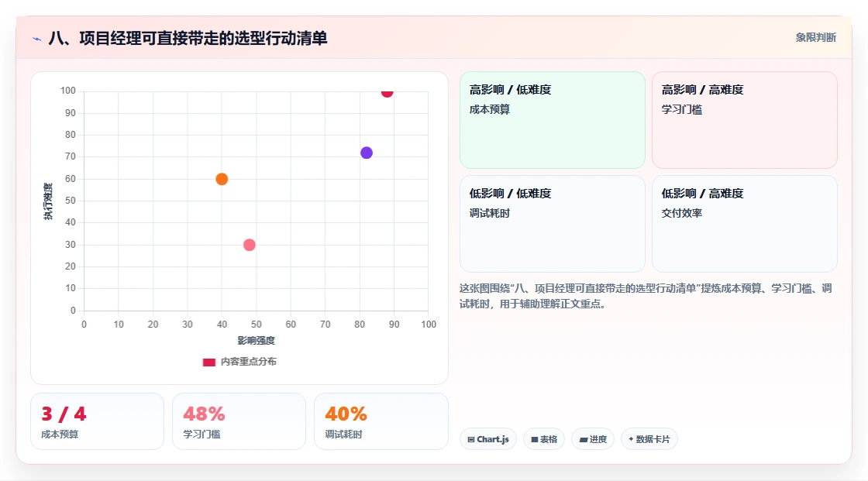Click the 调试耗时 text in the quadrant card
The image size is (868, 481).
(x=489, y=213)
